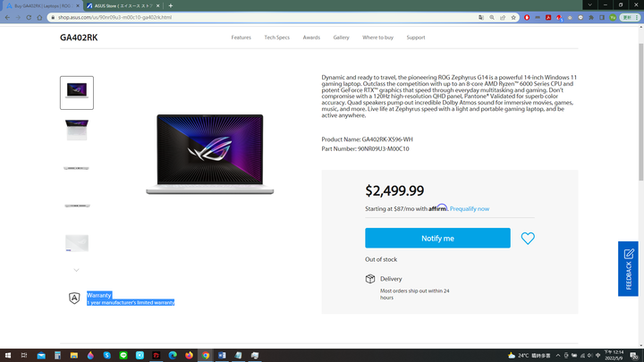Go to the Where to buy section
This screenshot has height=362, width=644.
coord(377,38)
